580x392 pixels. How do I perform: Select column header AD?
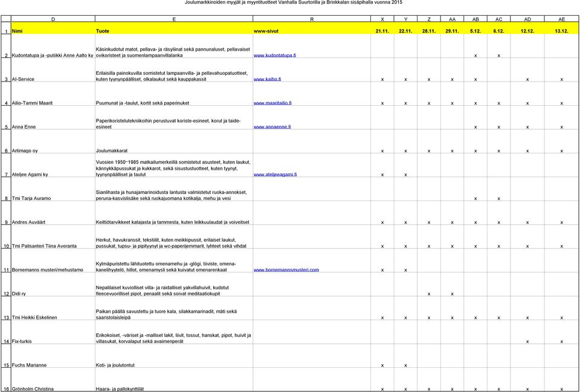pyautogui.click(x=527, y=19)
